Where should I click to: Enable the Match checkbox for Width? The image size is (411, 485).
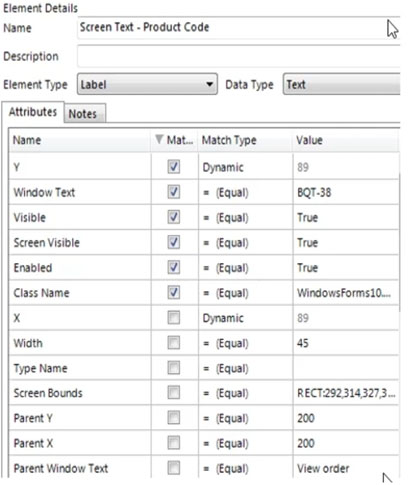[174, 343]
